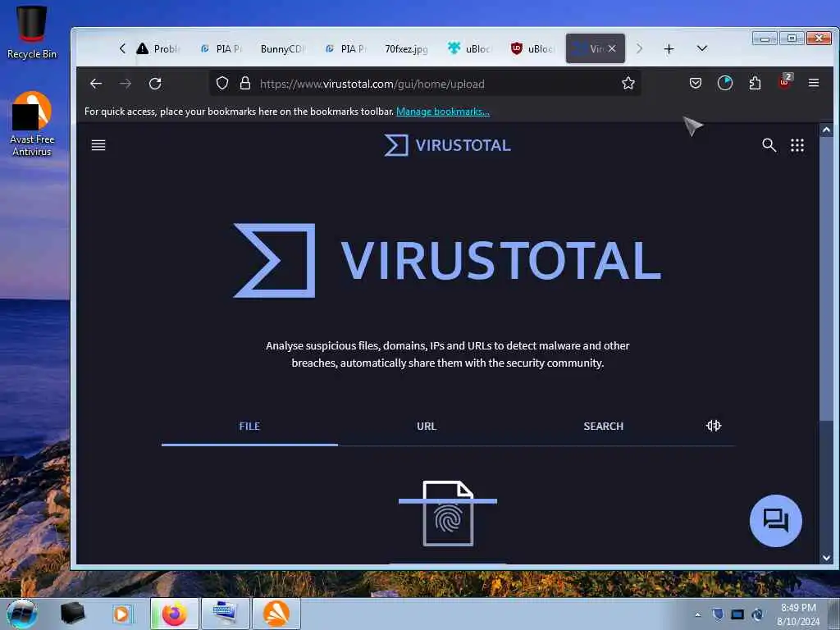The width and height of the screenshot is (840, 630).
Task: Open the Recycle Bin desktop icon
Action: tap(32, 32)
